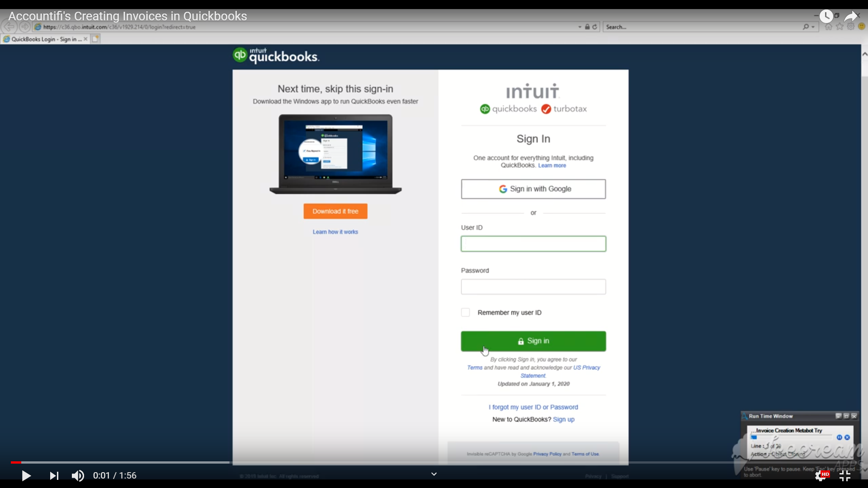Check Remember my user ID
The image size is (868, 488).
[x=465, y=313]
